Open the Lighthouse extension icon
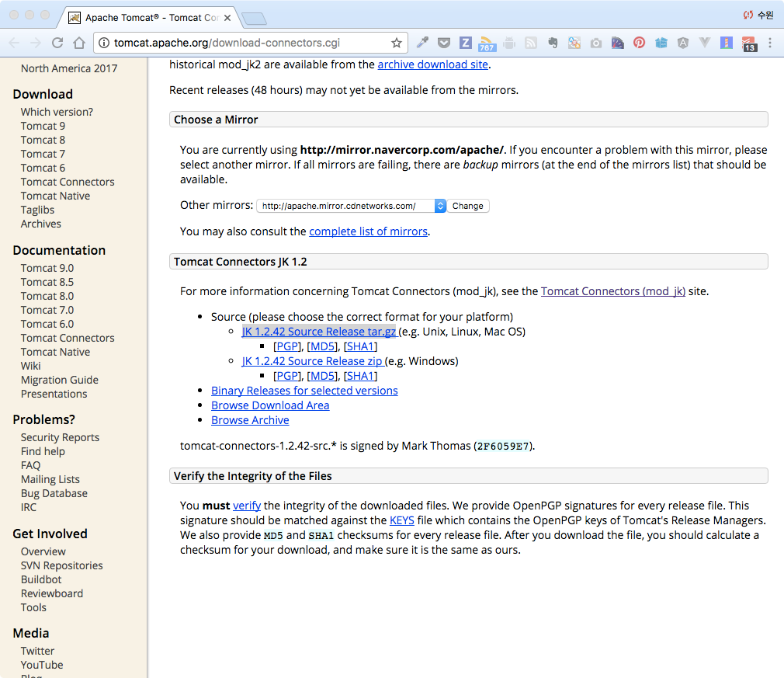The height and width of the screenshot is (678, 784). (727, 43)
